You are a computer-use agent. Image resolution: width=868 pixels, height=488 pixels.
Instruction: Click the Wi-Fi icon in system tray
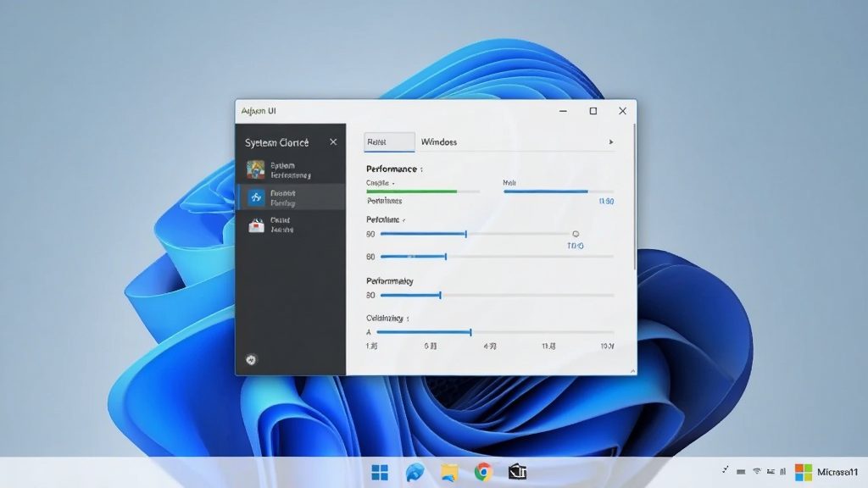757,471
